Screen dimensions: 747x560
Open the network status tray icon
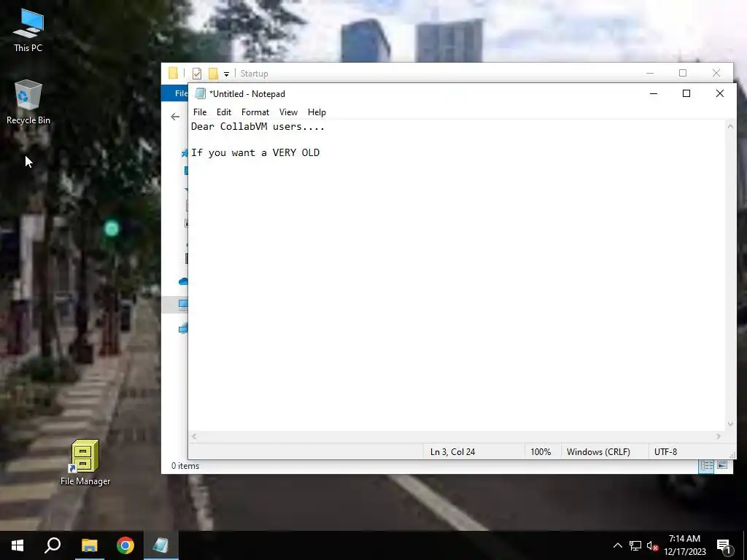(635, 545)
